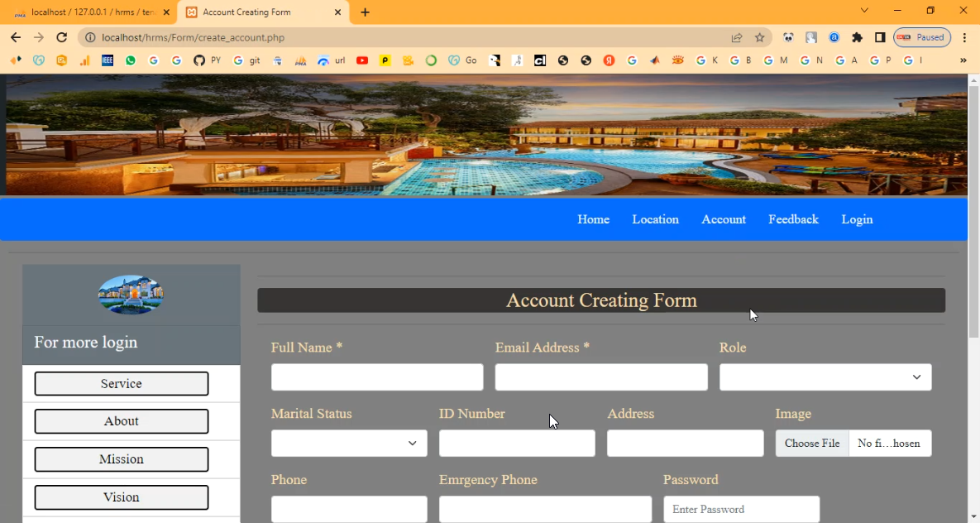Open the panda extension icon
The image size is (980, 523).
click(x=788, y=37)
